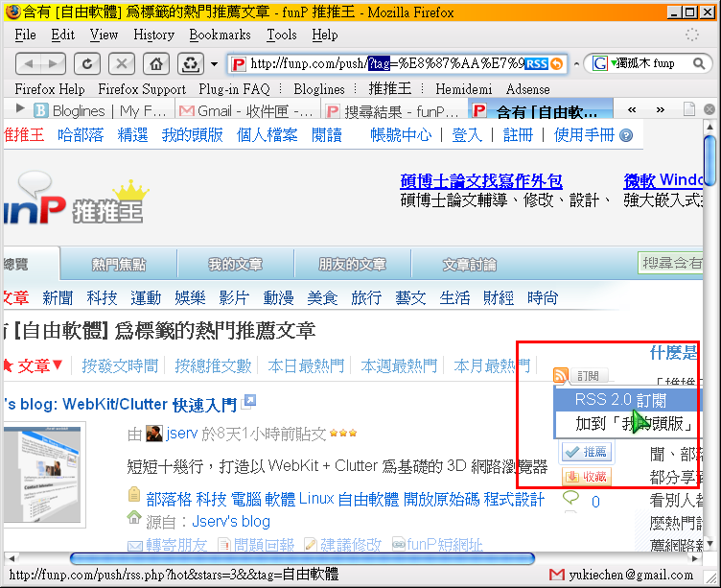Open the WebKit/Clutter article thumbnail
The image size is (721, 588).
(45, 475)
